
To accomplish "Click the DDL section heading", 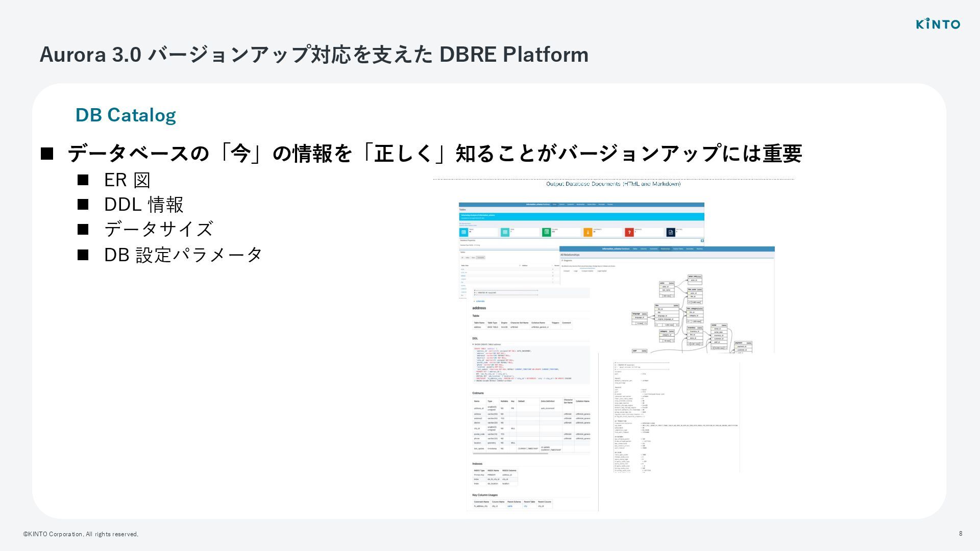I will (x=475, y=338).
